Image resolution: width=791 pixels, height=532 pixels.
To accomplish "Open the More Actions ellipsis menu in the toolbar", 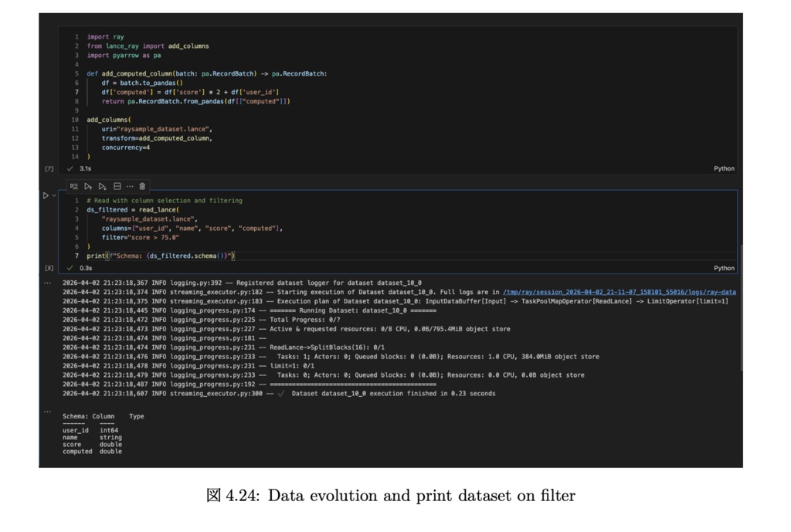I will pyautogui.click(x=130, y=186).
